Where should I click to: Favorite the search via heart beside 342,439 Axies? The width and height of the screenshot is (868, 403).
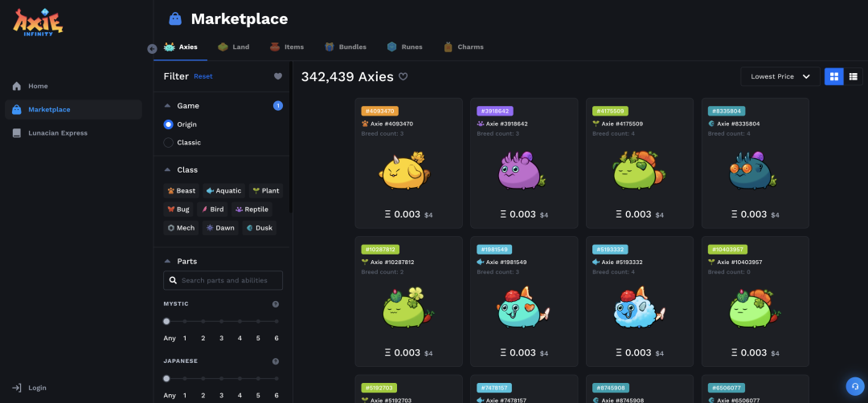coord(403,77)
